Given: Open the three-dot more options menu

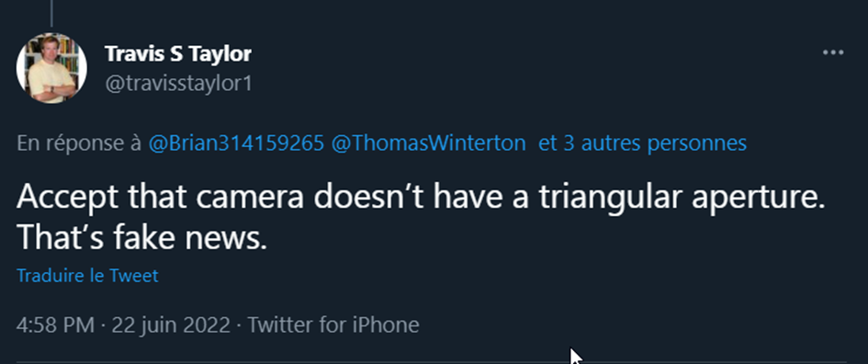Looking at the screenshot, I should [832, 53].
